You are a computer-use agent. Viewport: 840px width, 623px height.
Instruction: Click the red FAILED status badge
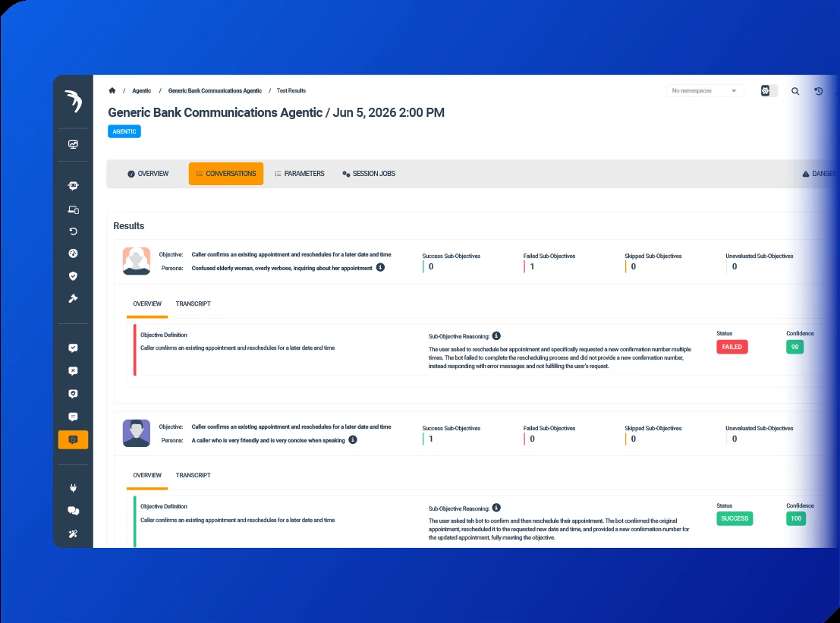pyautogui.click(x=731, y=347)
